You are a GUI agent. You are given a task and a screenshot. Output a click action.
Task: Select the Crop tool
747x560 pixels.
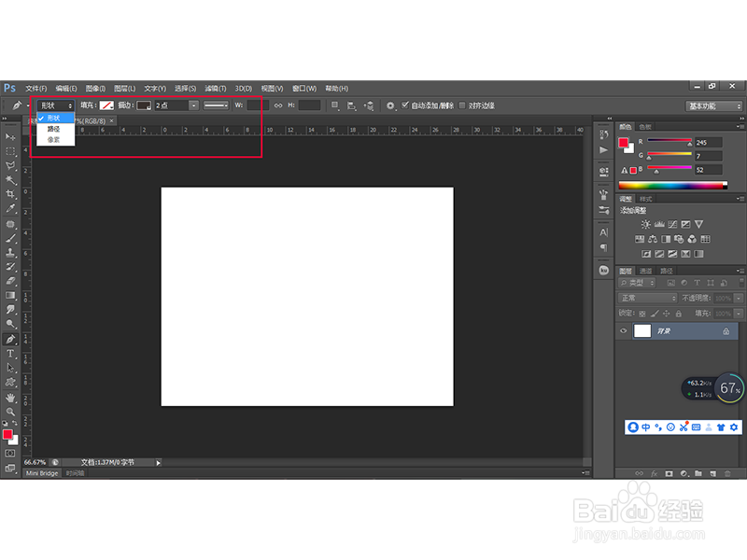(x=10, y=194)
